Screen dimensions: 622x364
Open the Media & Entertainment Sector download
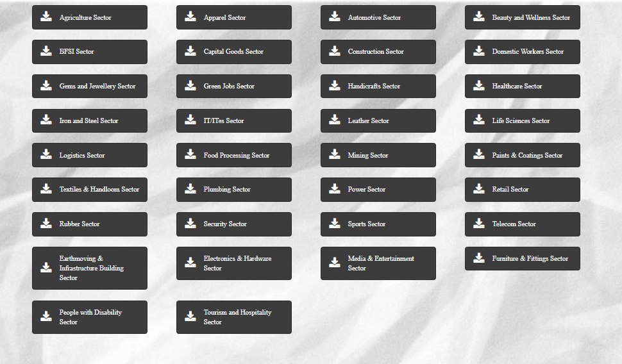click(378, 263)
